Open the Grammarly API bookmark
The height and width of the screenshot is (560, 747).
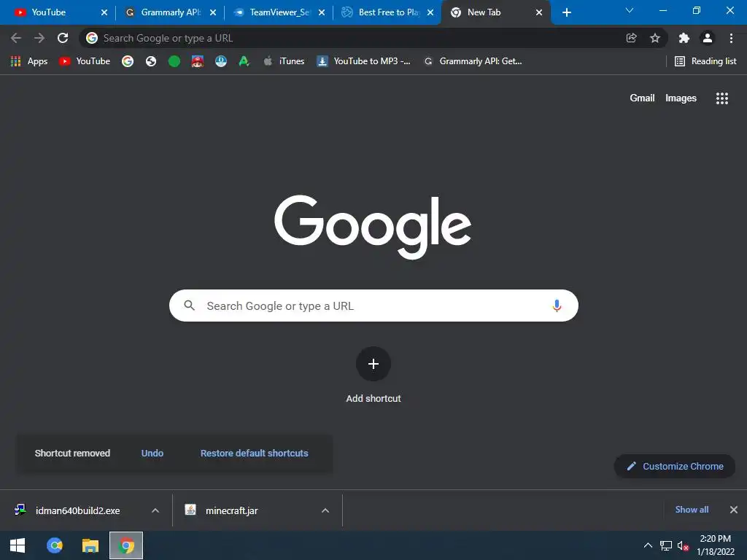(473, 61)
